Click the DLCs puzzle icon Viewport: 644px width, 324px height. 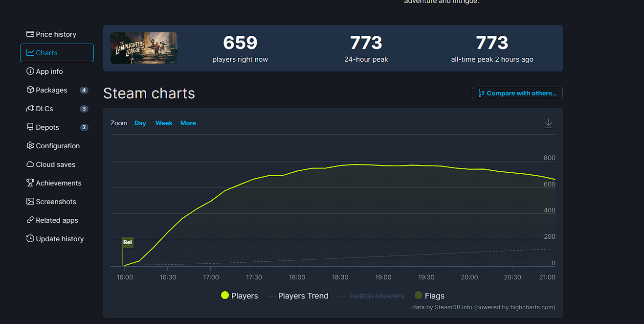click(30, 109)
